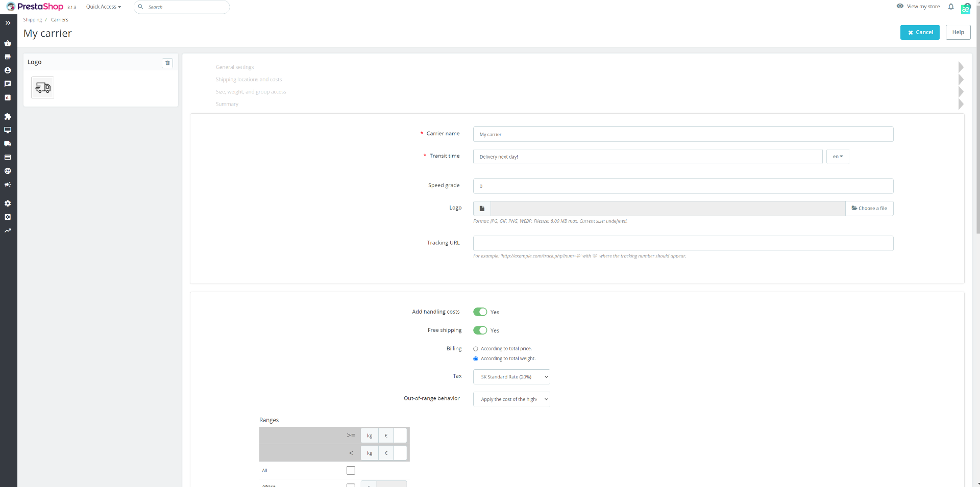Screen dimensions: 980x487
Task: Toggle Add handling costs switch
Action: pyautogui.click(x=480, y=312)
